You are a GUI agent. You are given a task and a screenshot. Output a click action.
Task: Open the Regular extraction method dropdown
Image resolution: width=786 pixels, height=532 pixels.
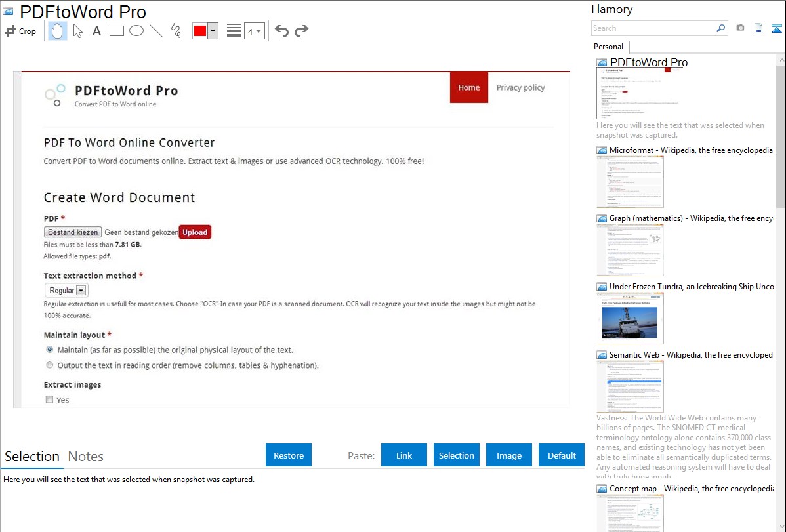67,291
